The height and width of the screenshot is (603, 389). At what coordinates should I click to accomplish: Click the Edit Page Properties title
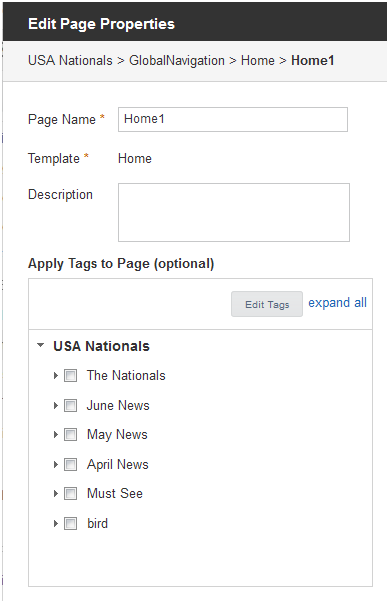tap(101, 24)
